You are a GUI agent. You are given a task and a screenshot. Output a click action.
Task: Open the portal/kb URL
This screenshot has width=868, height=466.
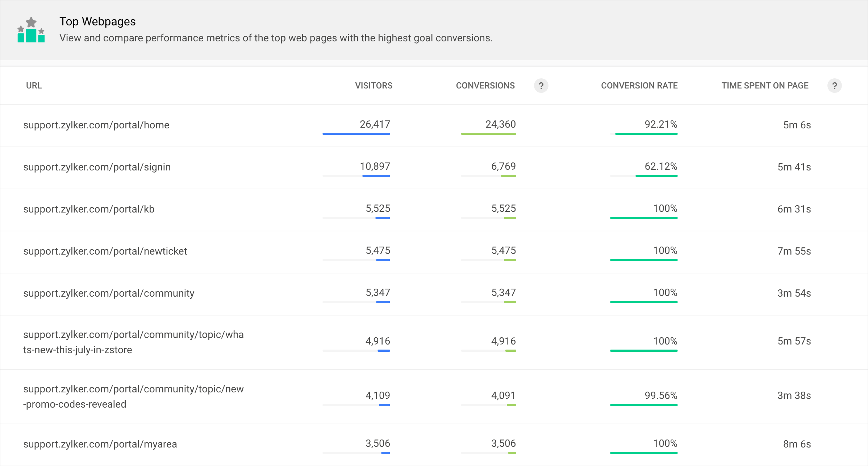tap(89, 209)
